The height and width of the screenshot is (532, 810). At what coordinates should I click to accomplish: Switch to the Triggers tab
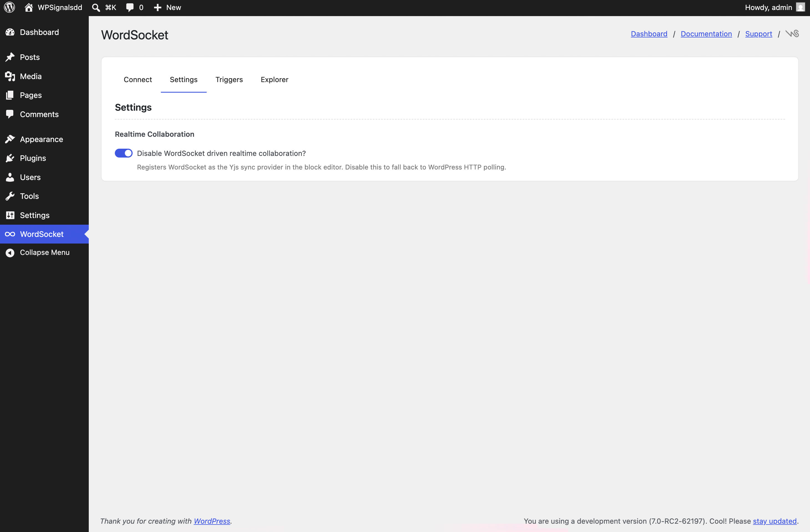point(229,79)
